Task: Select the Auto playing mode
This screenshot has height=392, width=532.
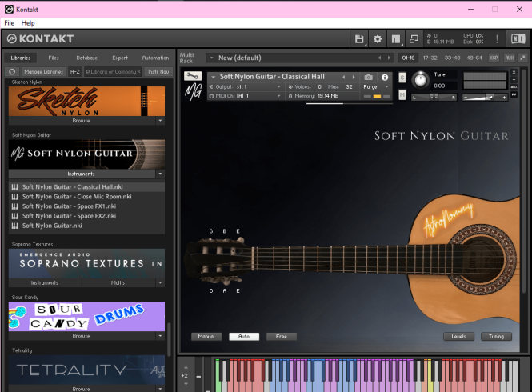Action: click(244, 336)
